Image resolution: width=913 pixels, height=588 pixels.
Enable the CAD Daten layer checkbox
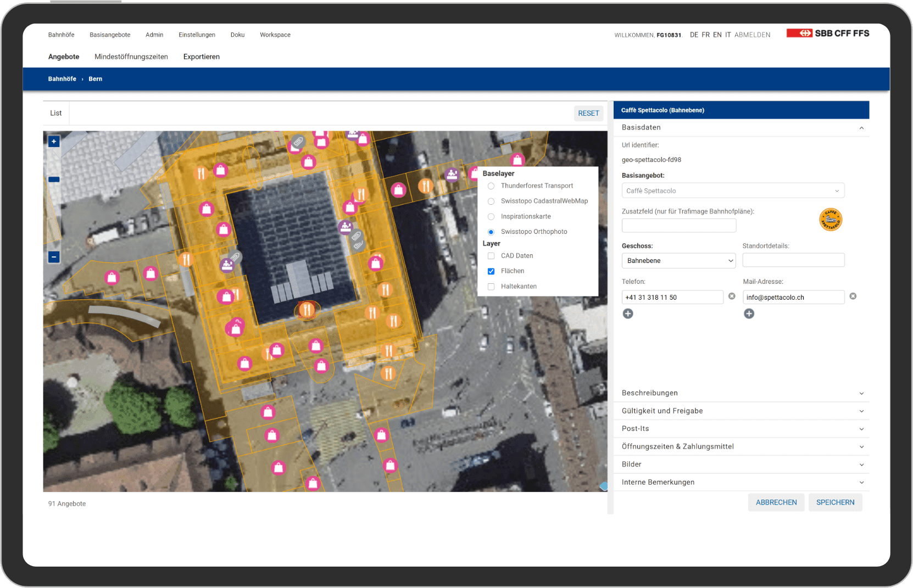click(491, 256)
